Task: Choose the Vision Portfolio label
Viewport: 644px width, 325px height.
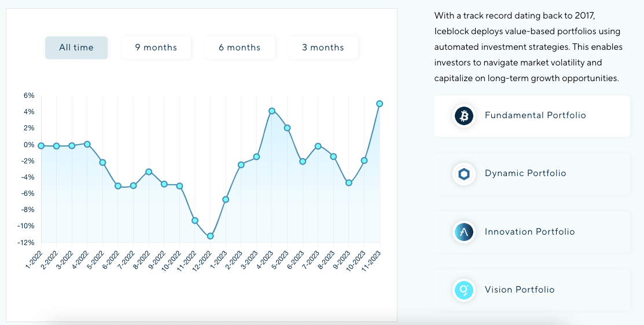Action: [520, 290]
